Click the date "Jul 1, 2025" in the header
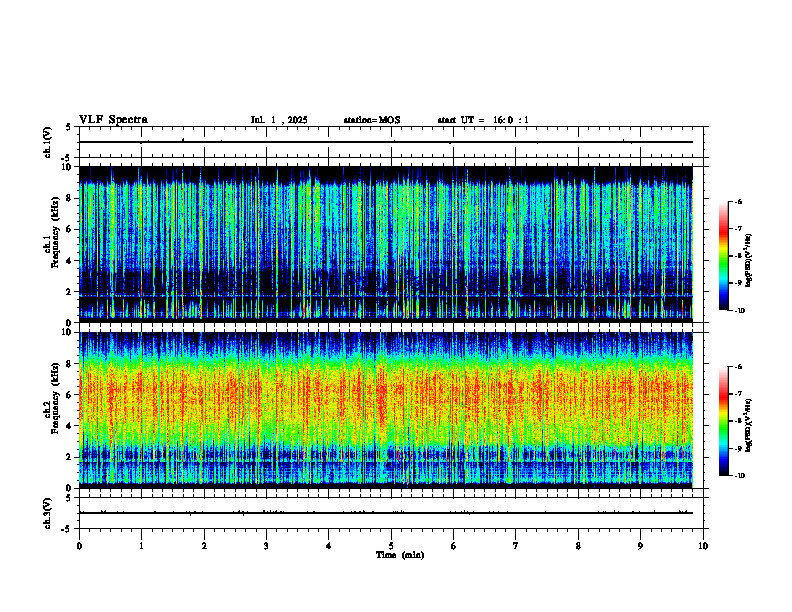Viewport: 792px width, 612px height. tap(279, 120)
